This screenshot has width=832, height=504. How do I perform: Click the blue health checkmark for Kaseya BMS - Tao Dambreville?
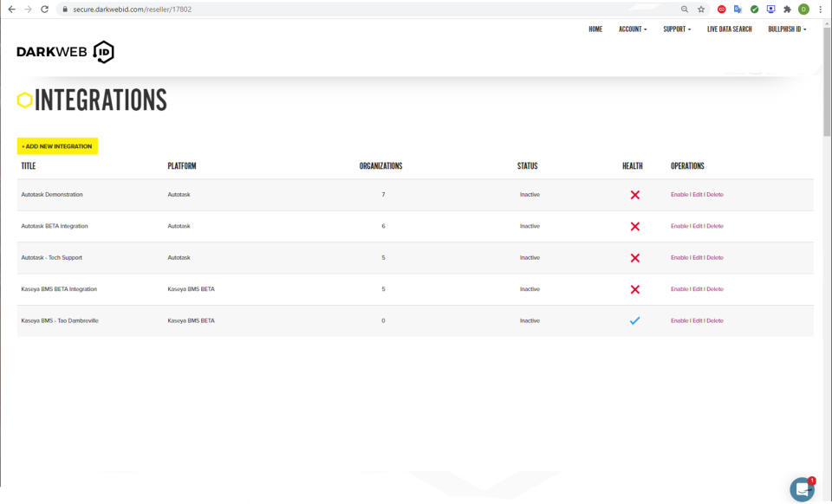point(634,320)
